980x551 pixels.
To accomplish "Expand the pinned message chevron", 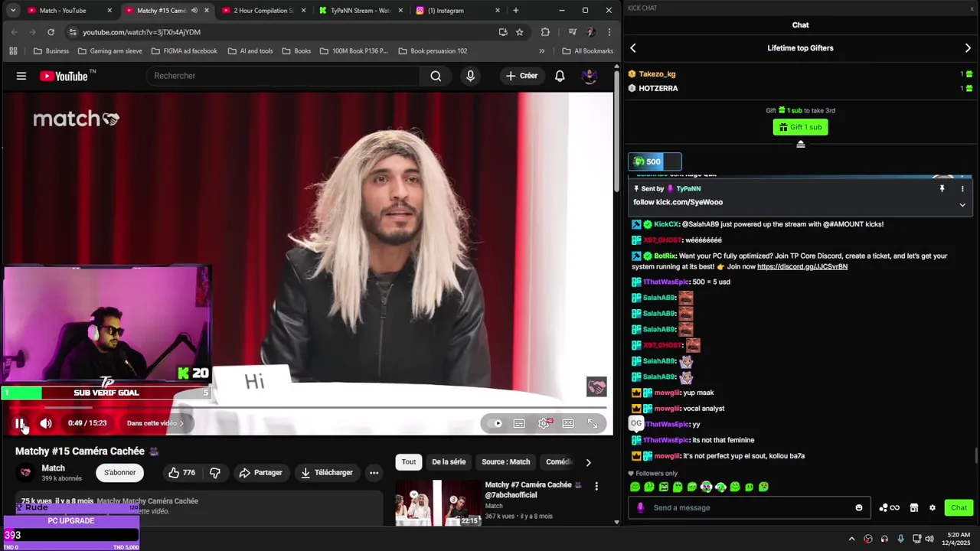I will click(x=962, y=204).
